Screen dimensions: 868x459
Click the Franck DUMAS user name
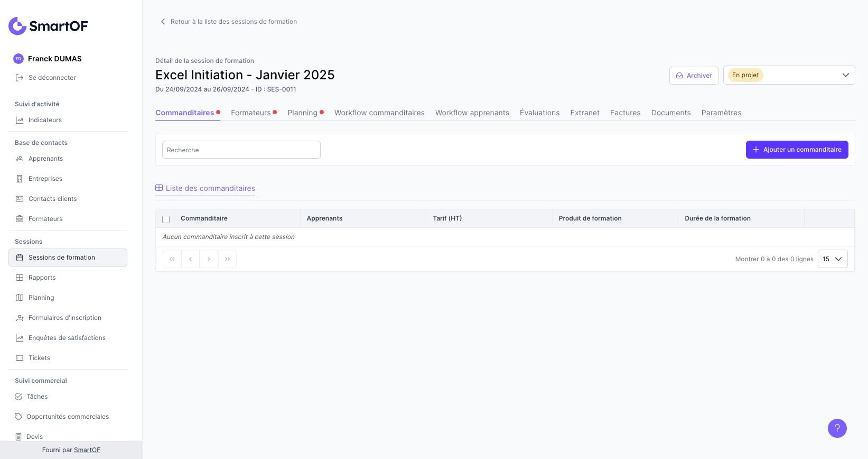(x=55, y=59)
